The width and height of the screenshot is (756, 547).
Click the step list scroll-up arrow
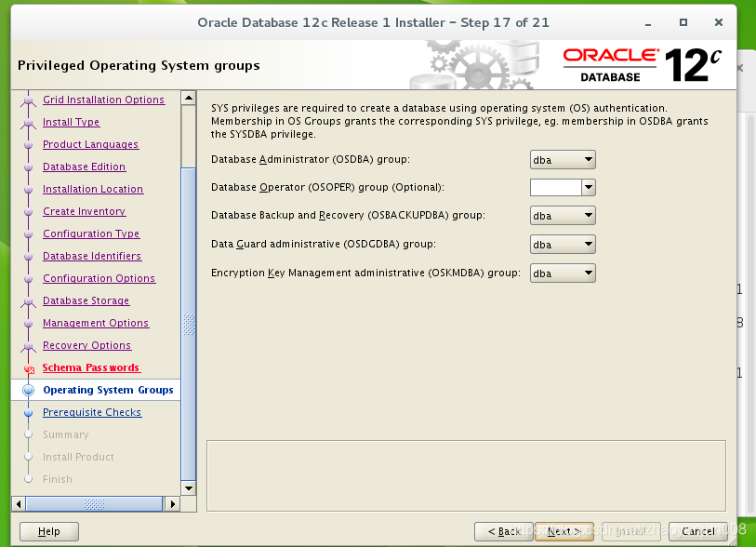189,98
